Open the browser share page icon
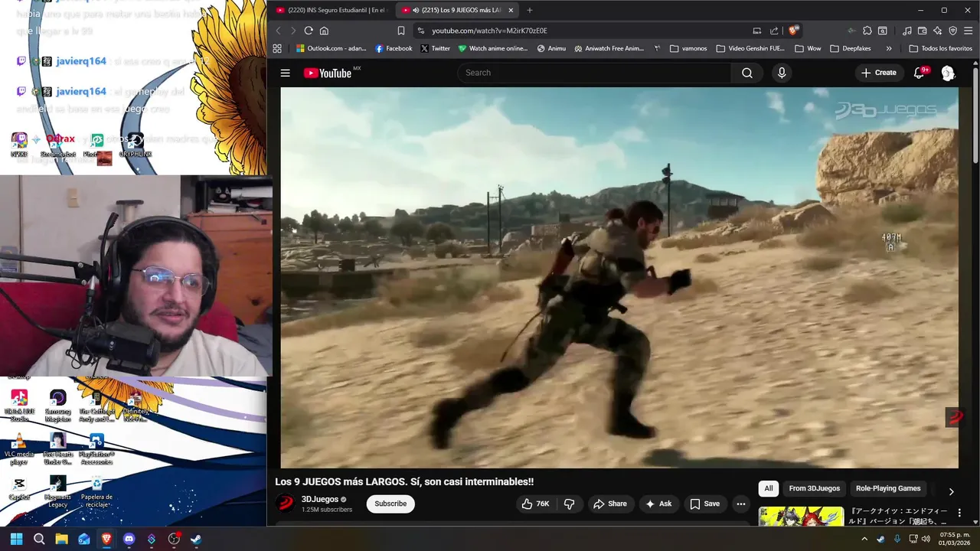The image size is (980, 551). [774, 31]
